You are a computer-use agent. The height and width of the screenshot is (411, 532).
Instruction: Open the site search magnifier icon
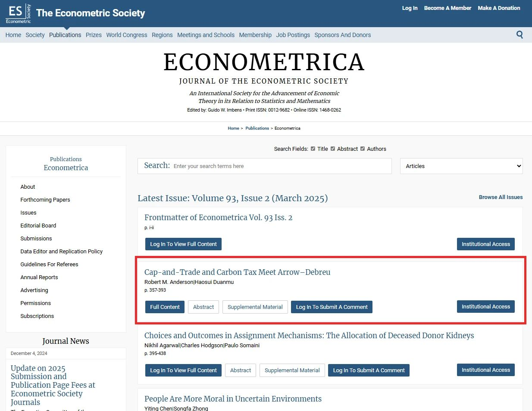pyautogui.click(x=519, y=35)
